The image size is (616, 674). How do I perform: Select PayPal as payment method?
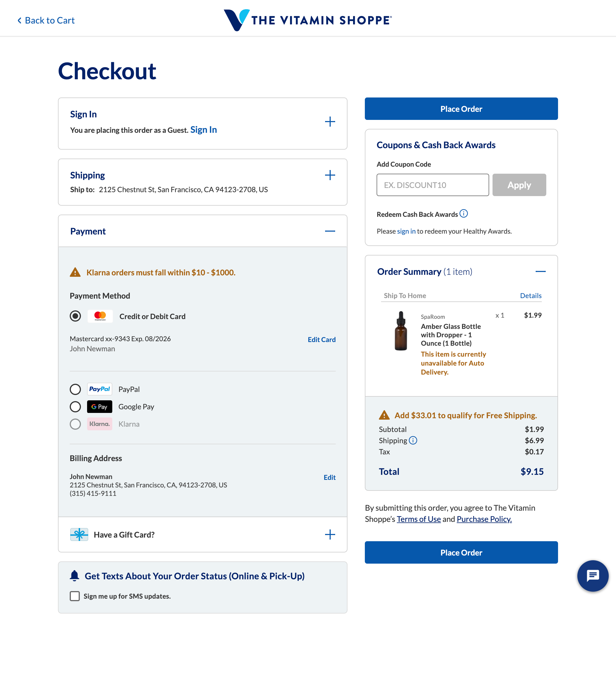pos(75,389)
